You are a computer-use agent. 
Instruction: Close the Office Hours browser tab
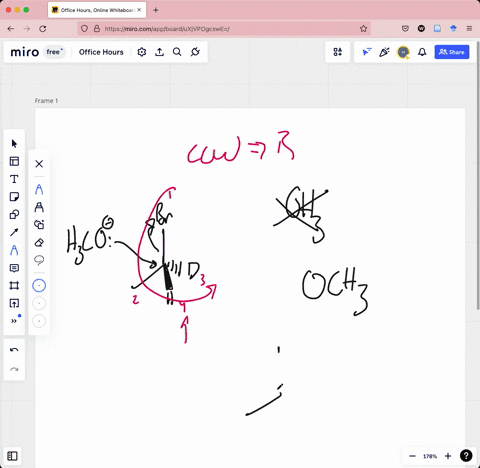click(x=139, y=10)
